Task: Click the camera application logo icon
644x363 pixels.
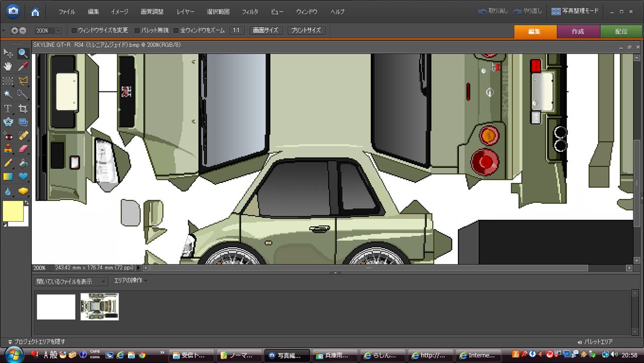Action: [x=13, y=11]
